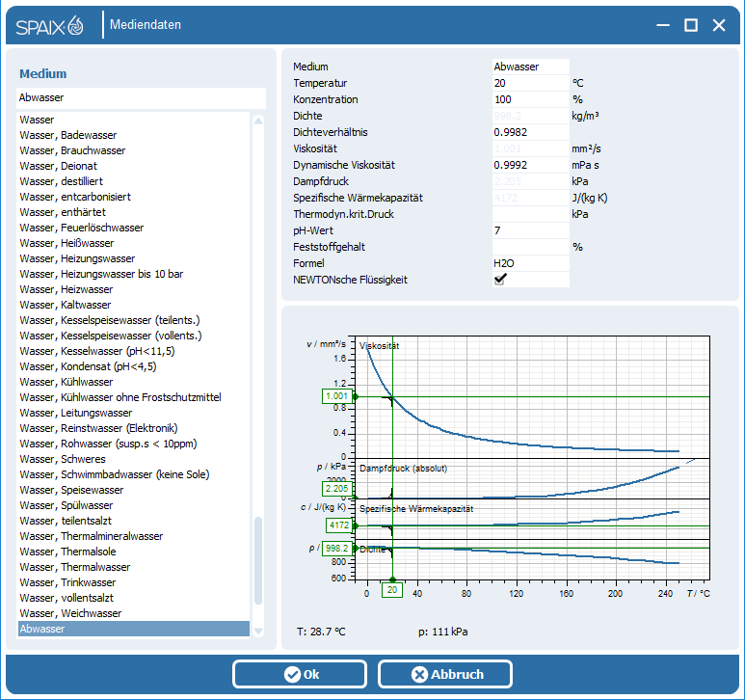
Task: Select Wasser, Heizwasser entry
Action: point(134,289)
